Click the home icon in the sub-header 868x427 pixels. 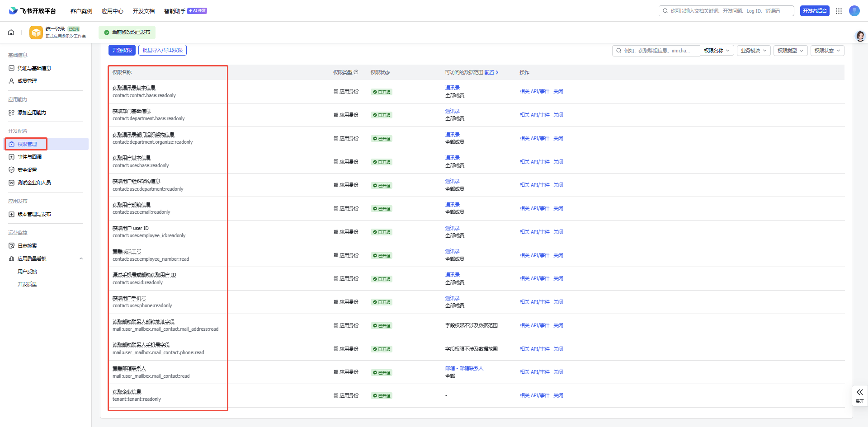(11, 33)
